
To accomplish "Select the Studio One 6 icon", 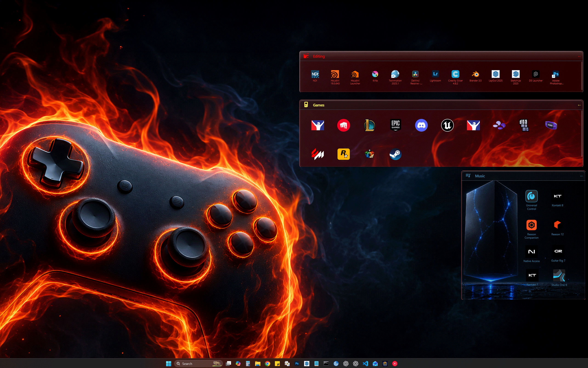I will (559, 278).
